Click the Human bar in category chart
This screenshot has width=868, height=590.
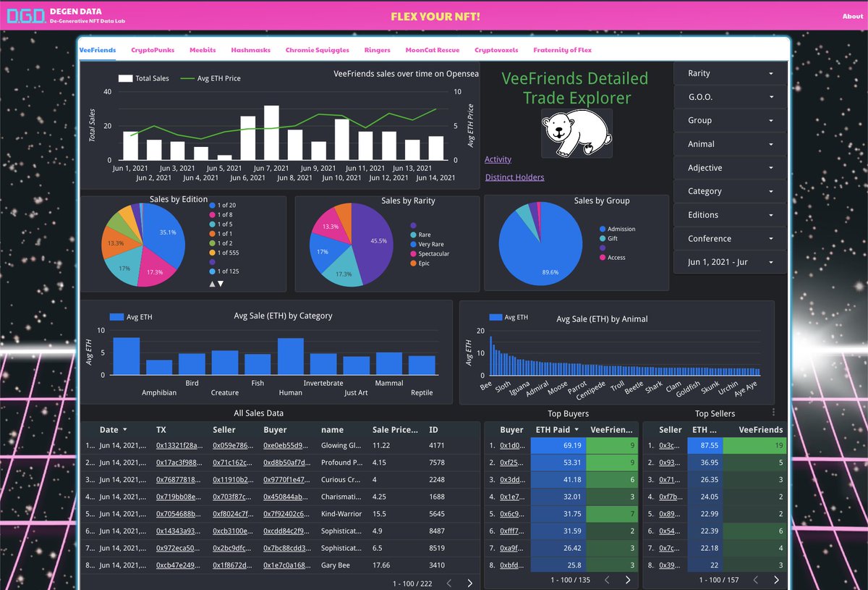[x=291, y=356]
